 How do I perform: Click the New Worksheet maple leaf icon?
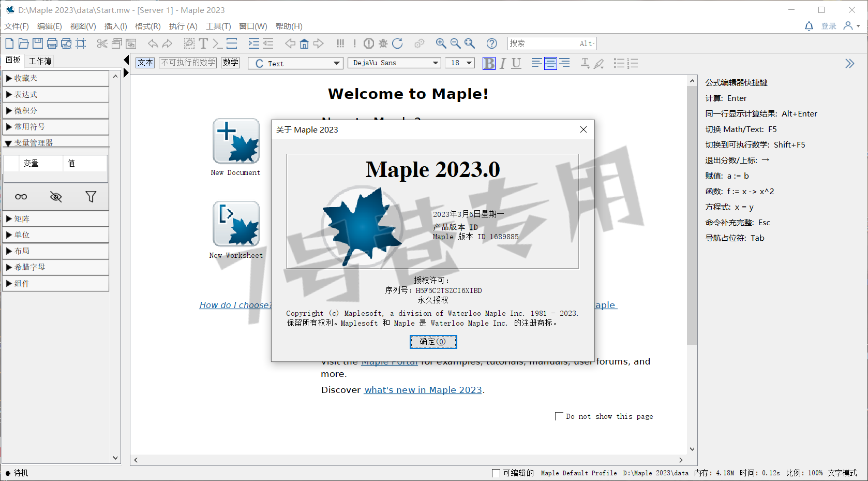coord(236,224)
